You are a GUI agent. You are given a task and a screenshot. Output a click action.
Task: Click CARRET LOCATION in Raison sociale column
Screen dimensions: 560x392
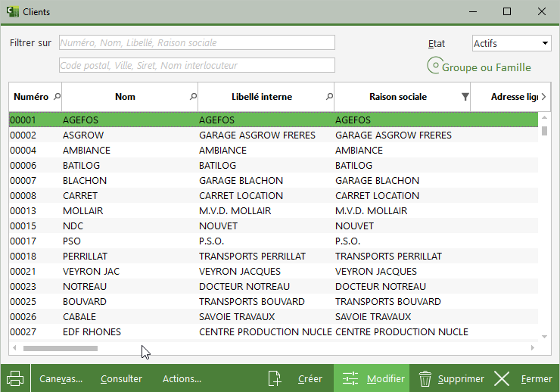pos(377,196)
